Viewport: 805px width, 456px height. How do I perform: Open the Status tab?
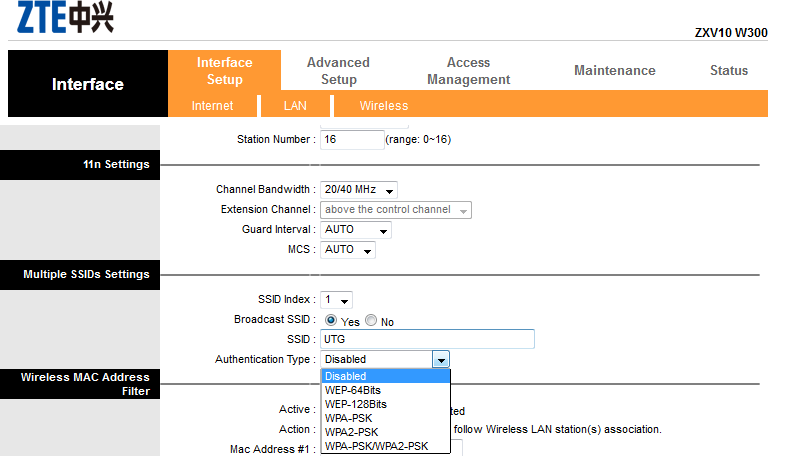point(728,70)
